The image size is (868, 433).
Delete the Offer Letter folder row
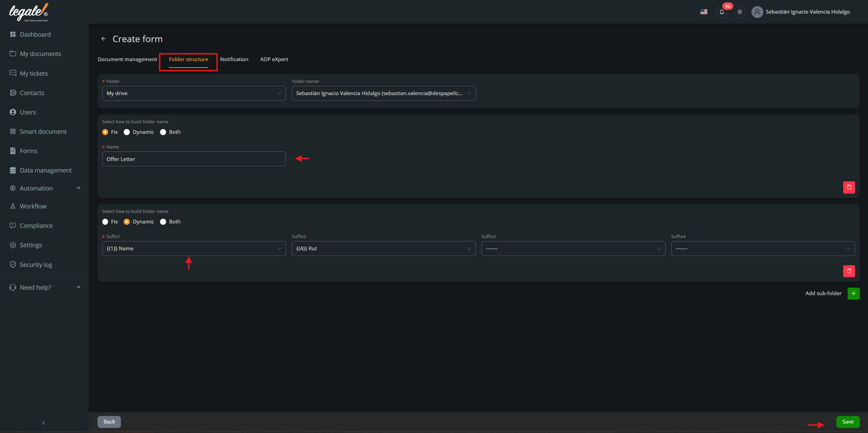[x=849, y=187]
